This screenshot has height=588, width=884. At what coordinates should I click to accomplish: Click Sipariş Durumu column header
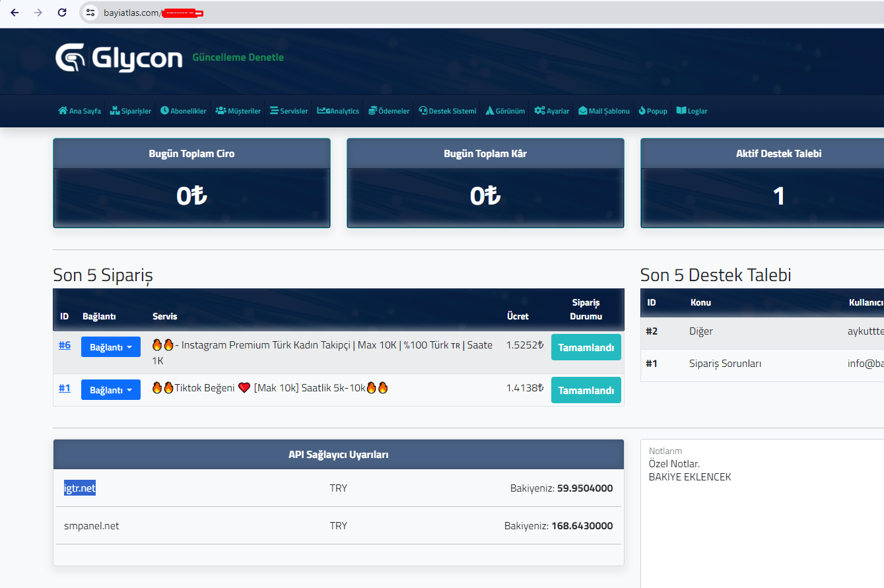(x=586, y=310)
